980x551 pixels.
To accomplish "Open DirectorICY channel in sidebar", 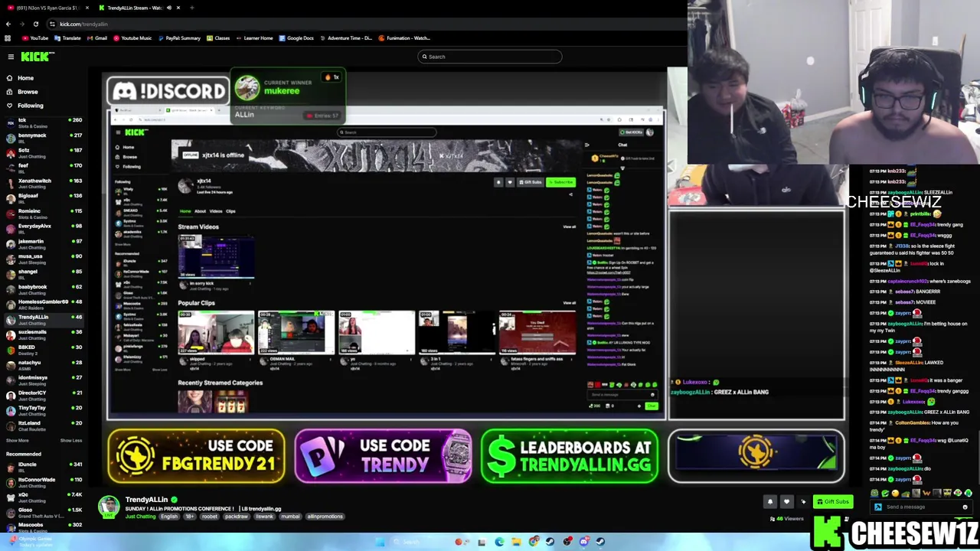I will (44, 396).
